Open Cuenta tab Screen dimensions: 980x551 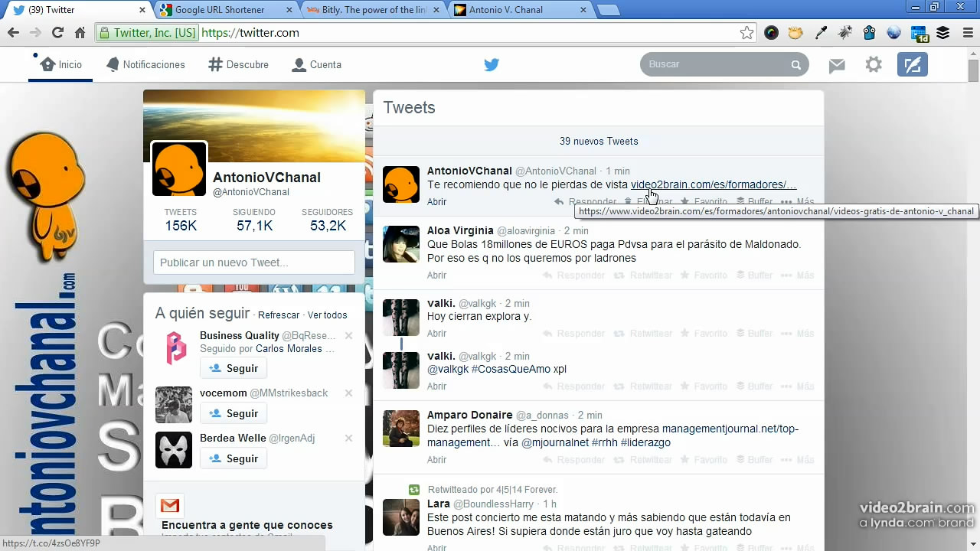(x=316, y=65)
